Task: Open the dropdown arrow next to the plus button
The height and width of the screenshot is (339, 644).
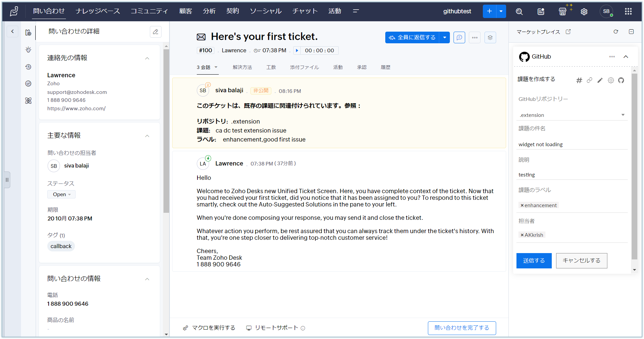Action: (501, 11)
